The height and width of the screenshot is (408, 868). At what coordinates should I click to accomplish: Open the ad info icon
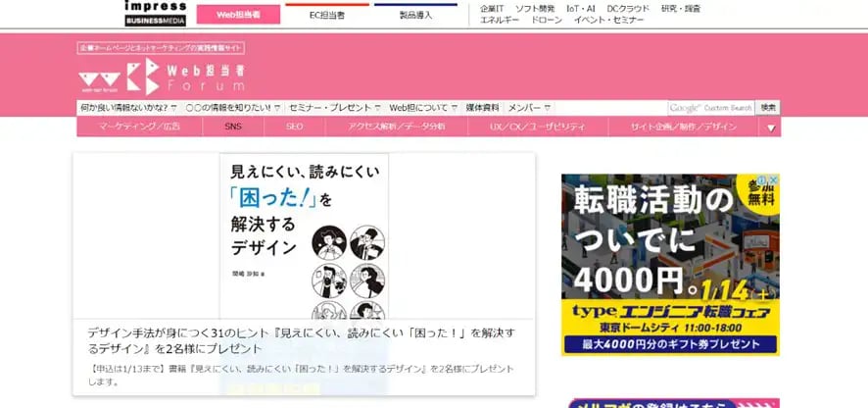pos(763,179)
